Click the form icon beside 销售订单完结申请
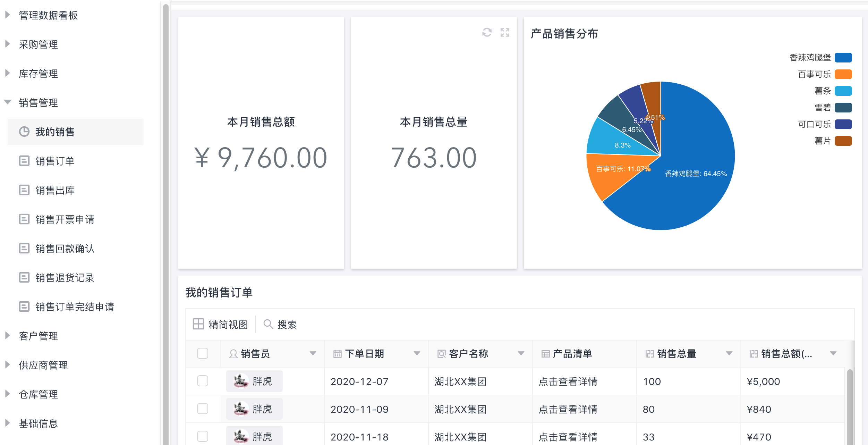Image resolution: width=868 pixels, height=445 pixels. pos(24,307)
